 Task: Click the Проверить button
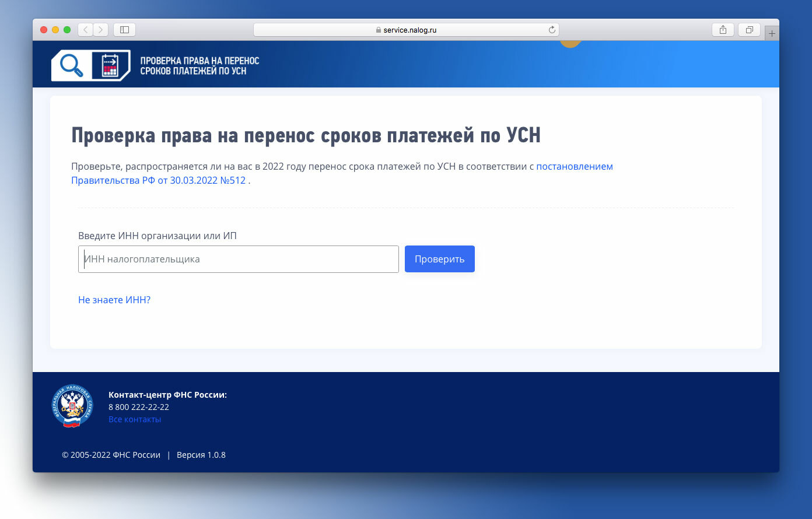[x=440, y=259]
